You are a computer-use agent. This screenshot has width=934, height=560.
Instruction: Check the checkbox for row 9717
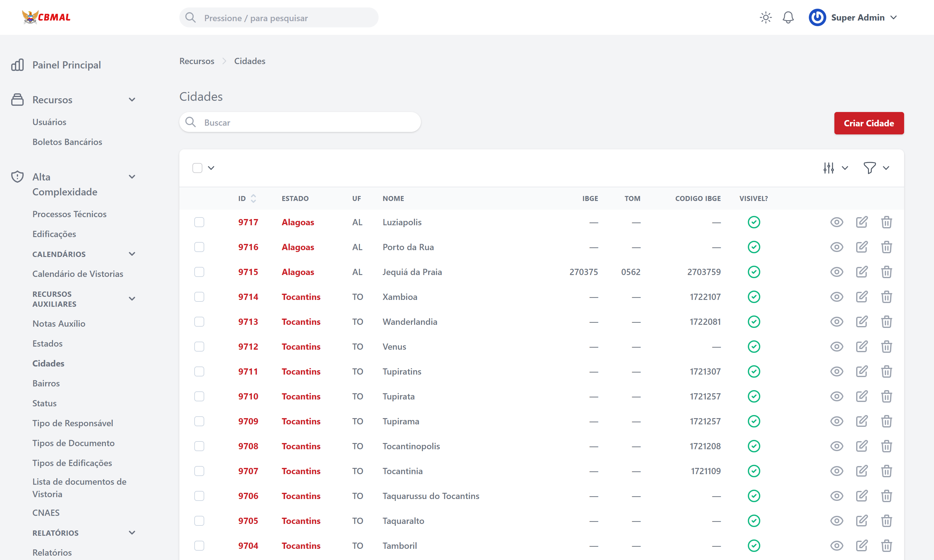coord(199,222)
